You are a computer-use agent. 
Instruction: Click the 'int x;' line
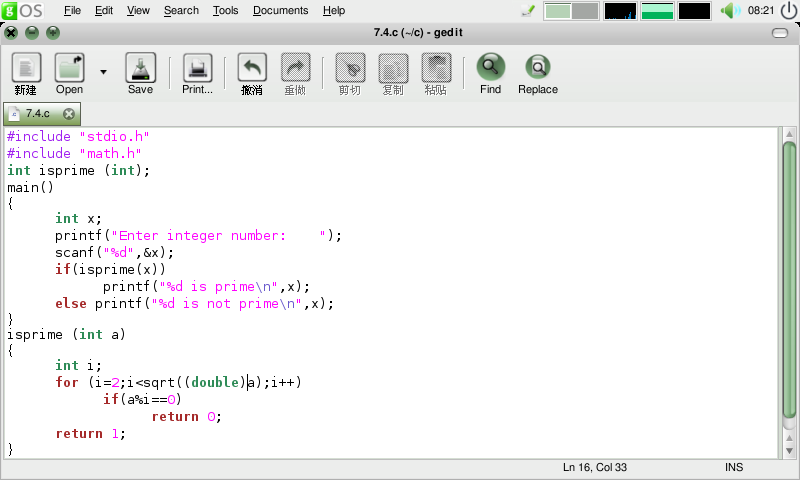click(79, 219)
